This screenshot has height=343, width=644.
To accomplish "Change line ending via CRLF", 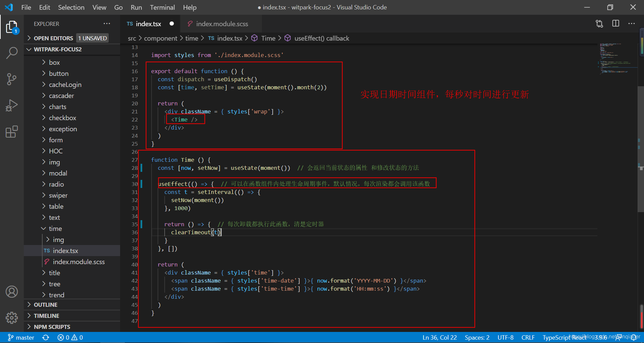I will point(528,337).
